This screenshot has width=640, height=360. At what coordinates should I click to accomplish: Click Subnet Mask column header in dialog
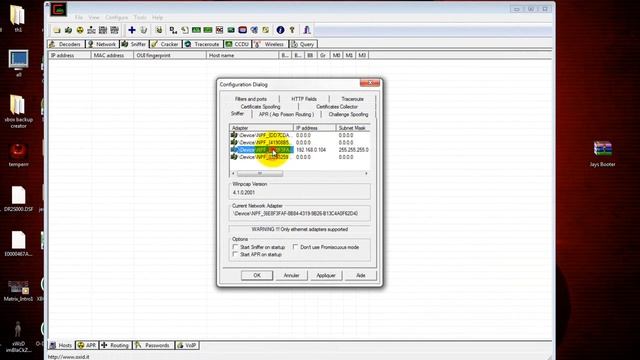click(353, 128)
